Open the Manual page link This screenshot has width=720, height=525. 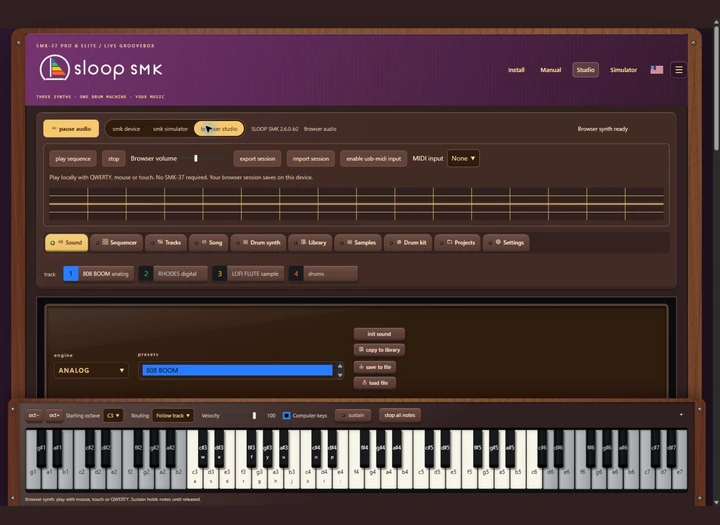[551, 70]
